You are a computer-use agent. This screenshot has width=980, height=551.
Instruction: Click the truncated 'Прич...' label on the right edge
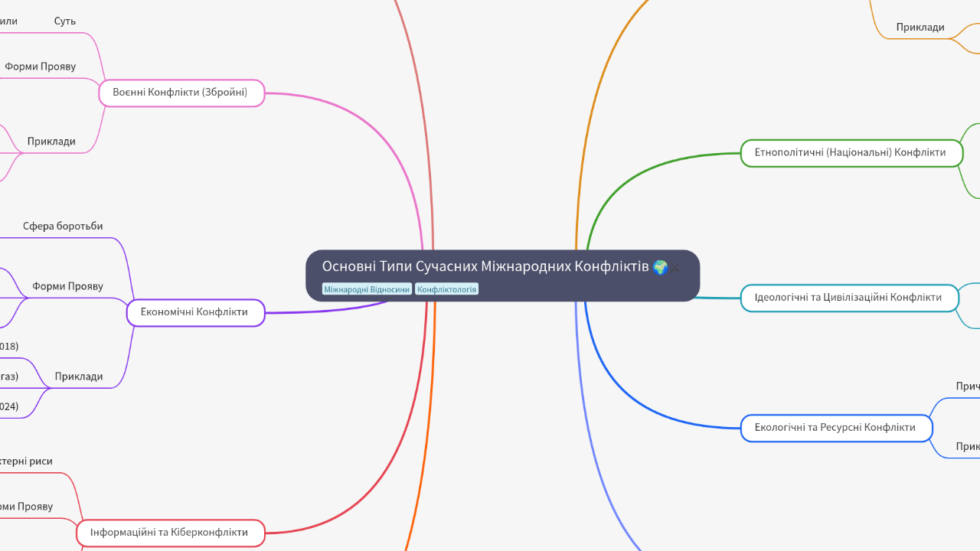point(968,386)
